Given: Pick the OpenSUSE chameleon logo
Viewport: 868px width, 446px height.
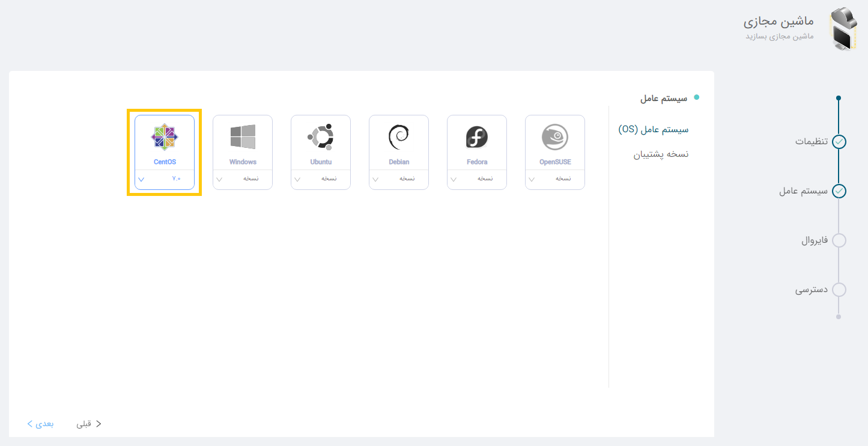Looking at the screenshot, I should [x=555, y=137].
